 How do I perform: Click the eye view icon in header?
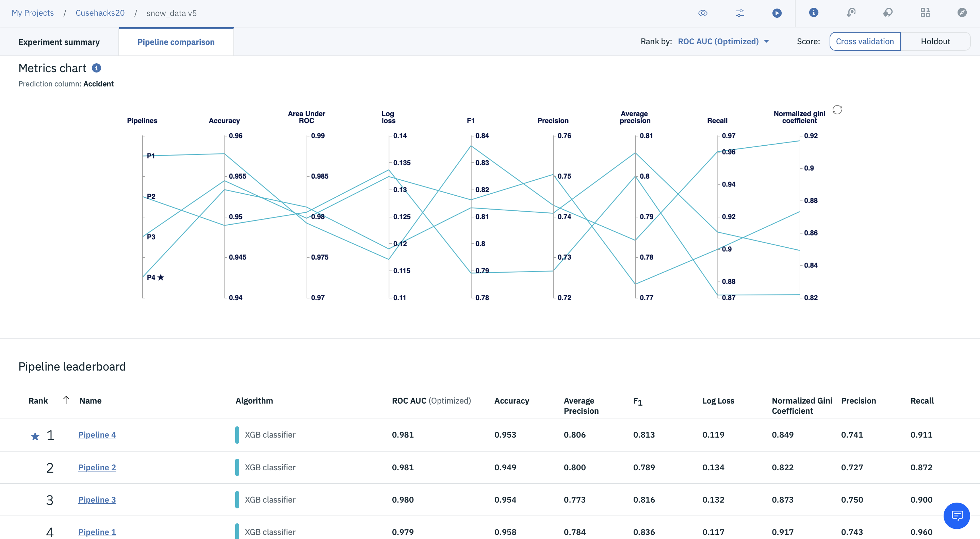coord(703,13)
